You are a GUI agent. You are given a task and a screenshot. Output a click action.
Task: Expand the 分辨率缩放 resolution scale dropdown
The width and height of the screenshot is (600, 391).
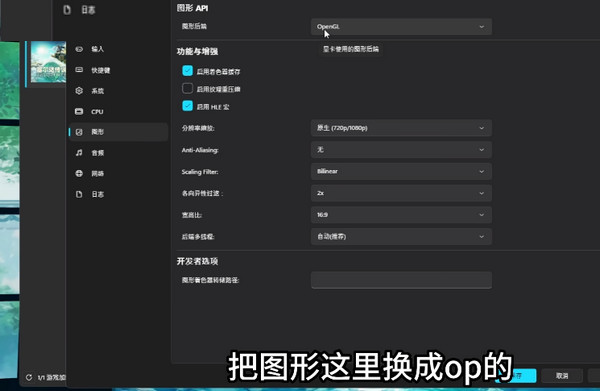pos(401,128)
